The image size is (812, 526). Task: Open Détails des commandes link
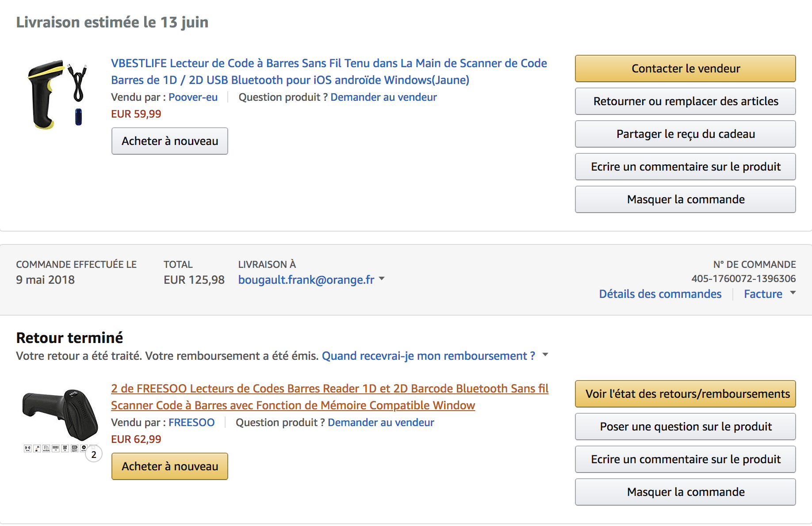(660, 294)
